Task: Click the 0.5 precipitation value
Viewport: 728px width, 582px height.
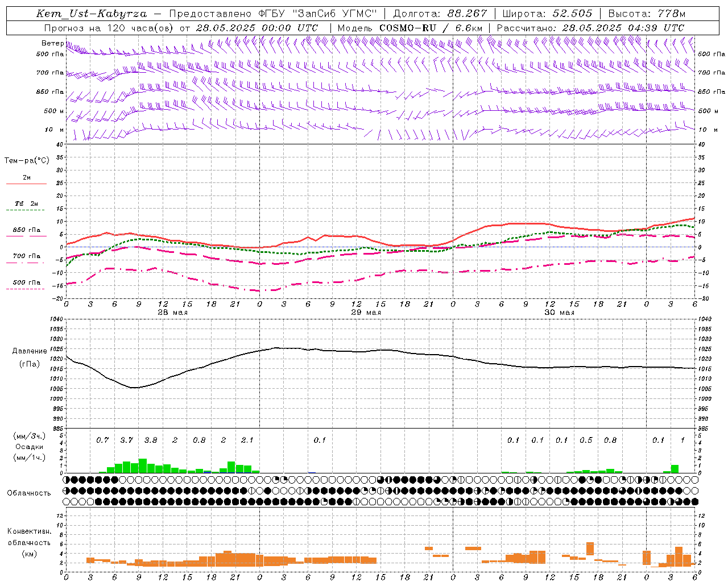Action: (586, 440)
